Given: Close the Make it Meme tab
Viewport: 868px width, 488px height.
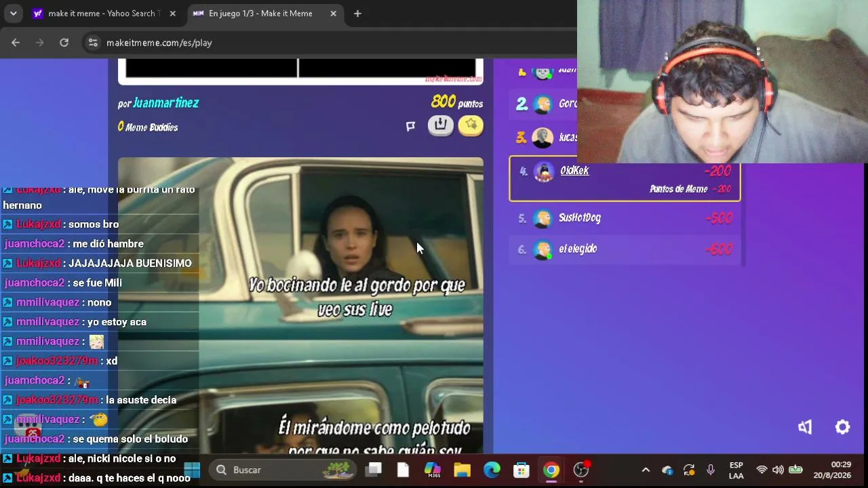Looking at the screenshot, I should point(333,14).
